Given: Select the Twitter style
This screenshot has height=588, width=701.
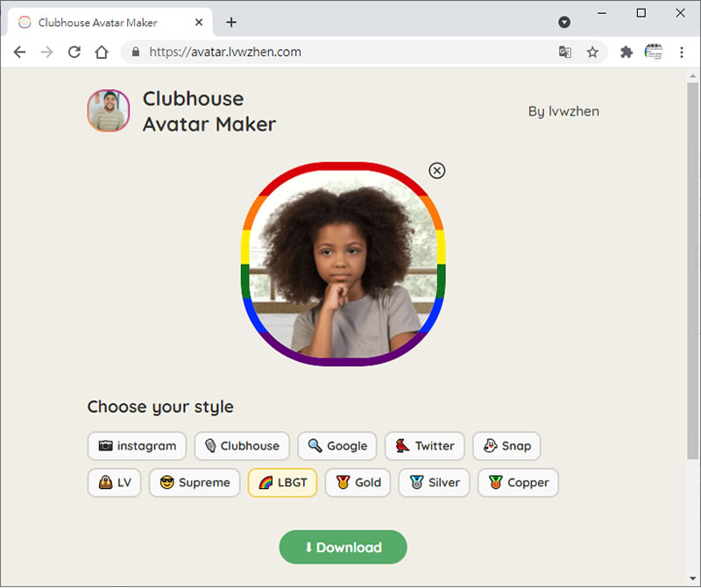Looking at the screenshot, I should (x=425, y=446).
